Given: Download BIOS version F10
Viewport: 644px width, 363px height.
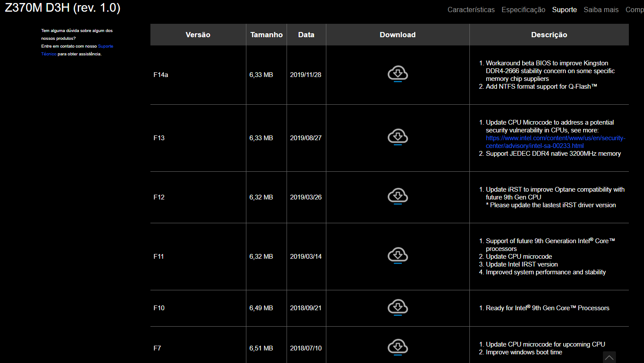Looking at the screenshot, I should tap(398, 307).
